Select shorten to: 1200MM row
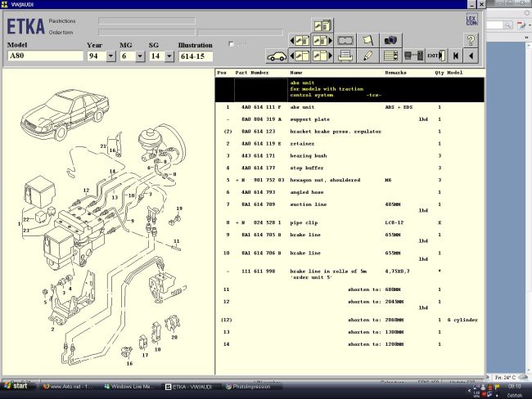This screenshot has height=399, width=532. tap(349, 344)
